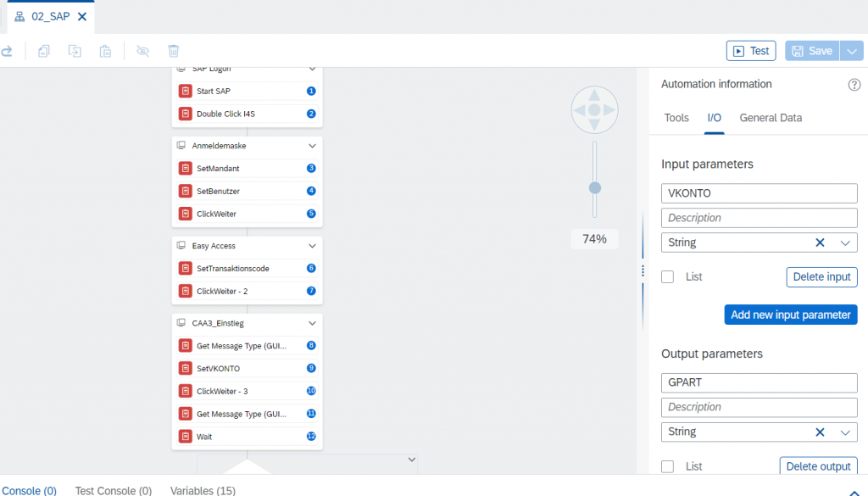Select the SetBenutzer step icon
The width and height of the screenshot is (868, 496).
coord(186,191)
